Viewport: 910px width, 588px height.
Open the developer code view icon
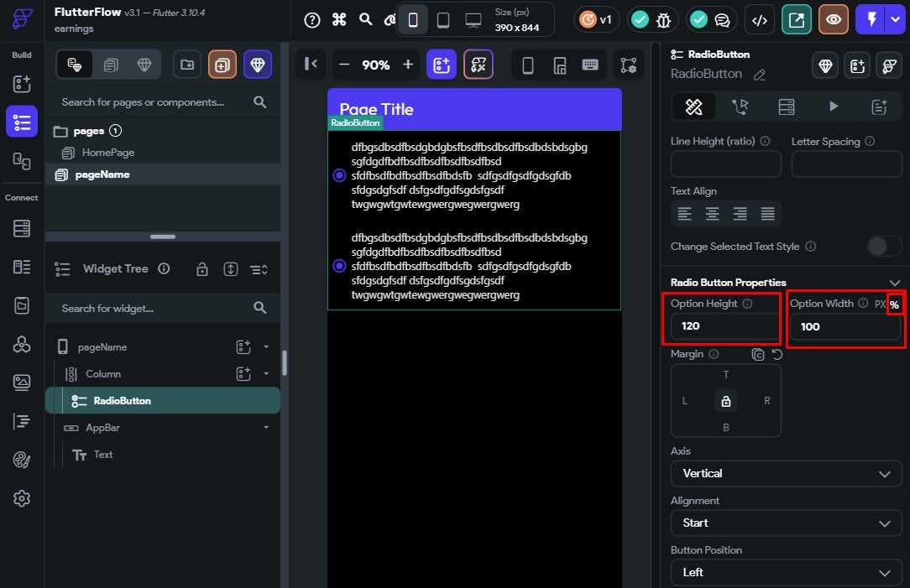coord(759,20)
